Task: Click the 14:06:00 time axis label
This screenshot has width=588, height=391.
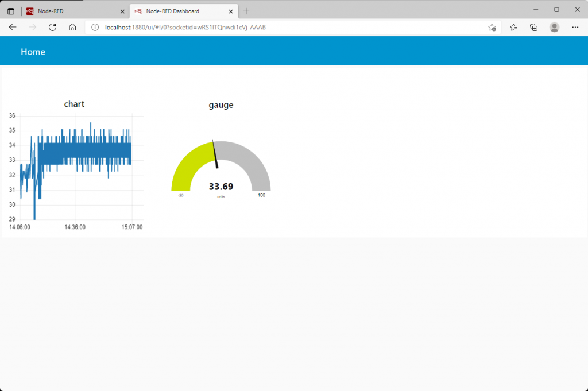Action: pos(20,227)
